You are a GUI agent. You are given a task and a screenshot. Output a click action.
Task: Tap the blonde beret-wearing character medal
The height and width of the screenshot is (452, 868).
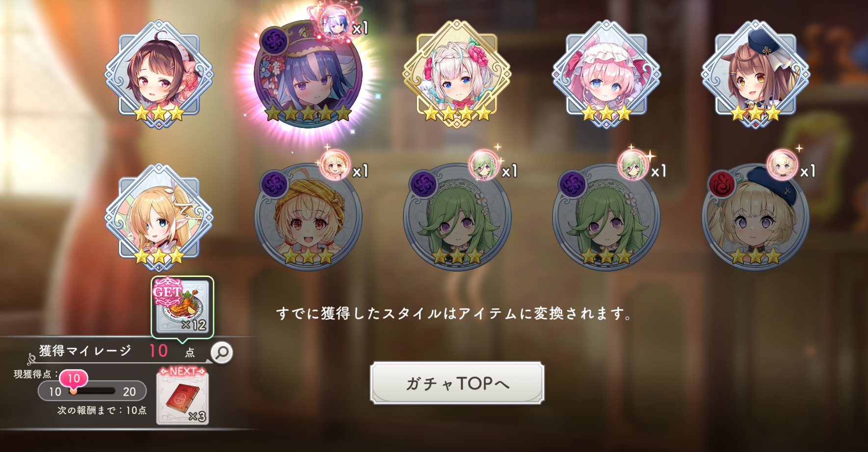[x=756, y=217]
